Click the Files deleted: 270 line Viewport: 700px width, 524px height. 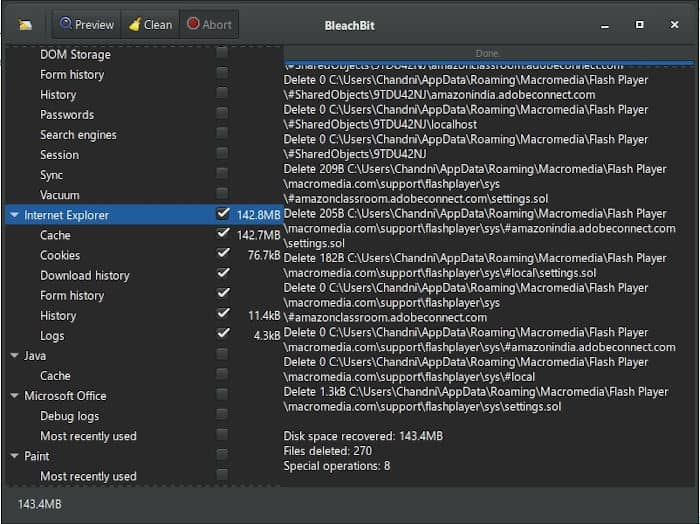click(x=328, y=451)
